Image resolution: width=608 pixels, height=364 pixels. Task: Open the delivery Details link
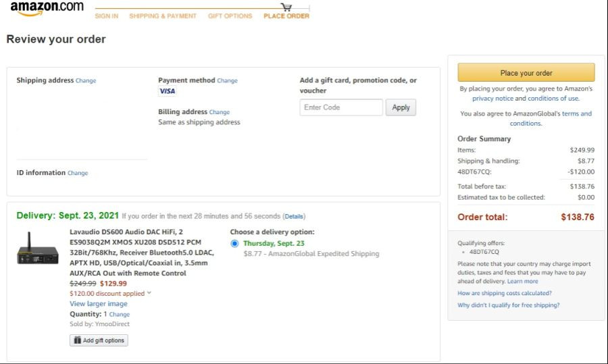294,216
